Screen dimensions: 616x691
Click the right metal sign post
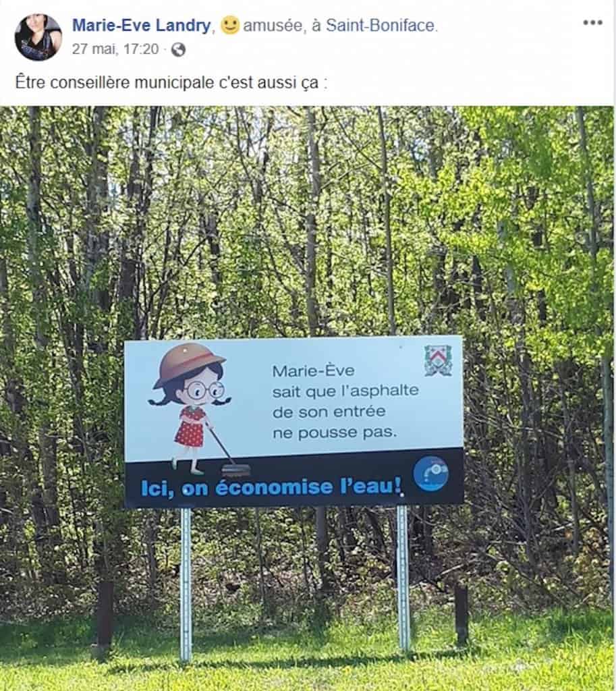403,578
